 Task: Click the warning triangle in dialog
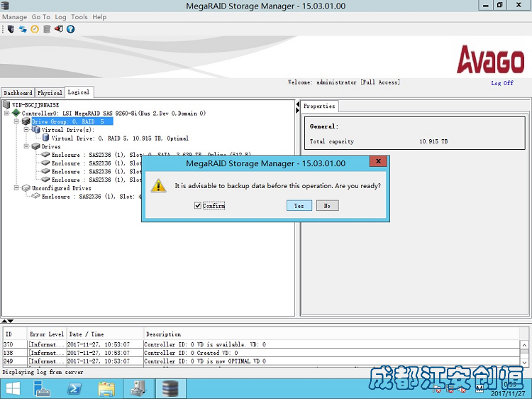point(158,186)
